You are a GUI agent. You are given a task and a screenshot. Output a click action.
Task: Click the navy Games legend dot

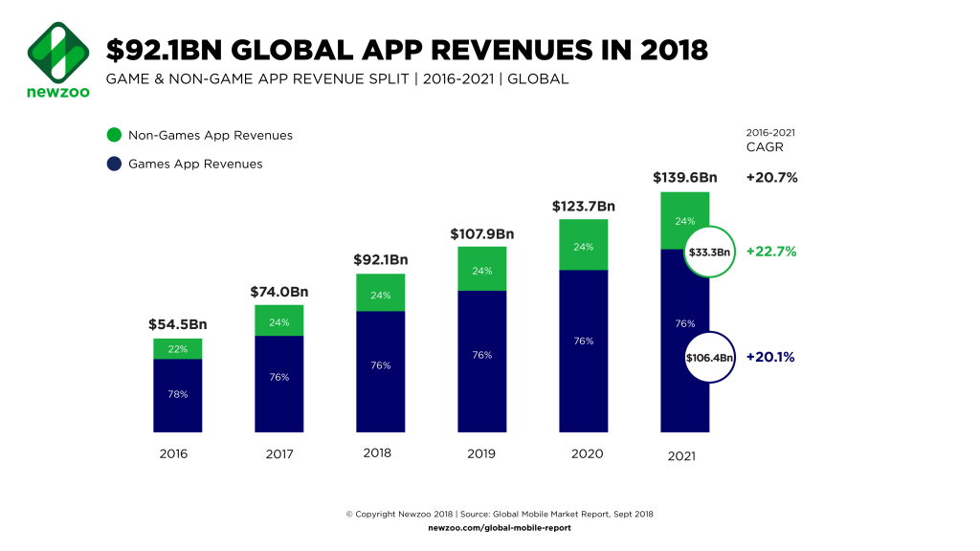(113, 164)
